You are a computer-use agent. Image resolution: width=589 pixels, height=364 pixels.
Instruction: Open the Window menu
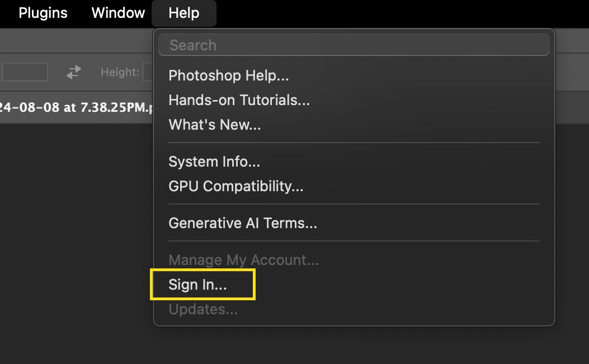(118, 13)
